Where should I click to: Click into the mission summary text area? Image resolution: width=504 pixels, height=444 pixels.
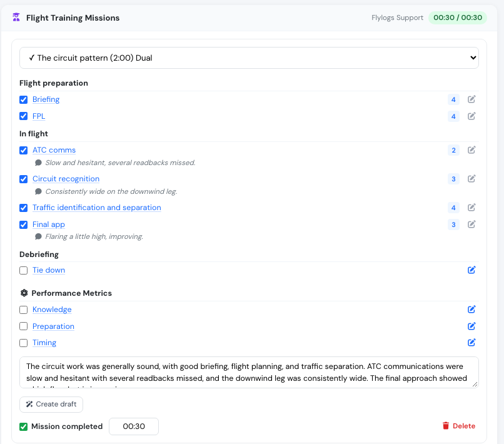[x=249, y=372]
